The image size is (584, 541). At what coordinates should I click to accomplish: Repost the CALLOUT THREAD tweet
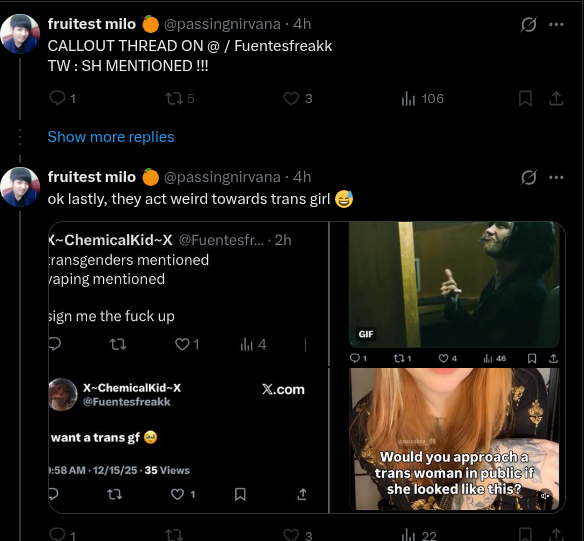[180, 98]
